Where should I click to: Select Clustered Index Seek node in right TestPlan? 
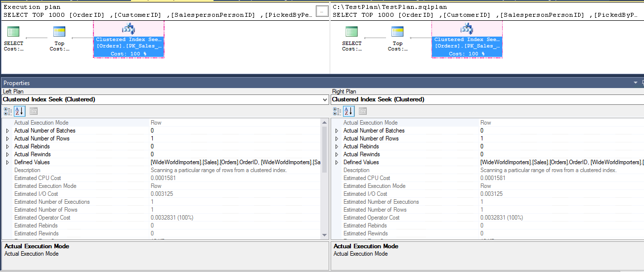tap(467, 40)
